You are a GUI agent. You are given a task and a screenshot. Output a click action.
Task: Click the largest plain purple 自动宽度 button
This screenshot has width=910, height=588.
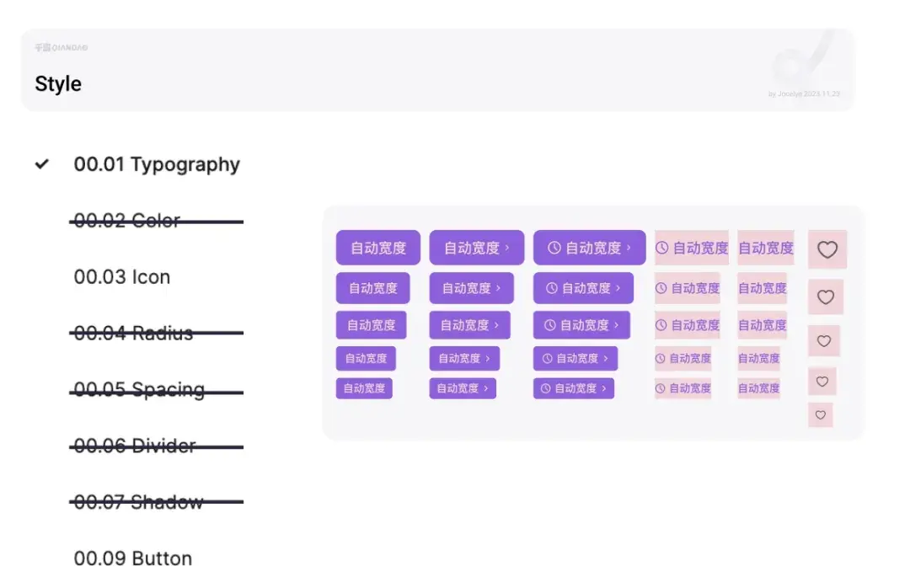377,248
